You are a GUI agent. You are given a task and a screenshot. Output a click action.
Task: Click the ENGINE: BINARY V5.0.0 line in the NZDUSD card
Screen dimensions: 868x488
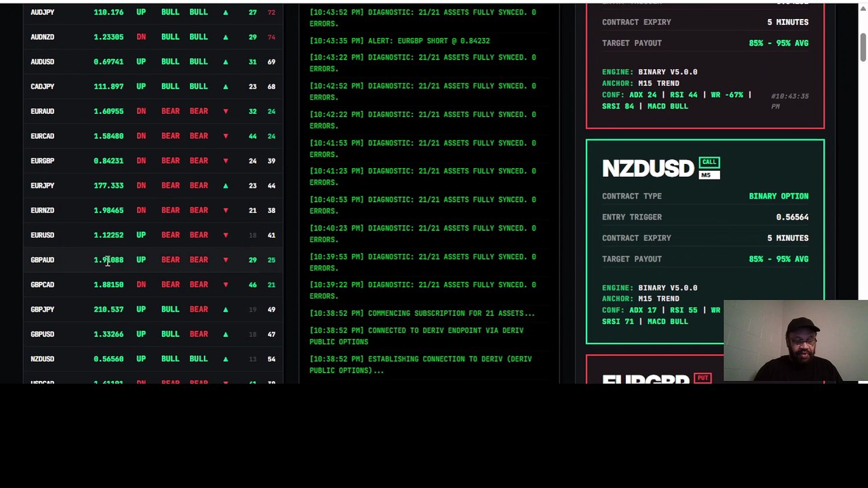pos(650,287)
